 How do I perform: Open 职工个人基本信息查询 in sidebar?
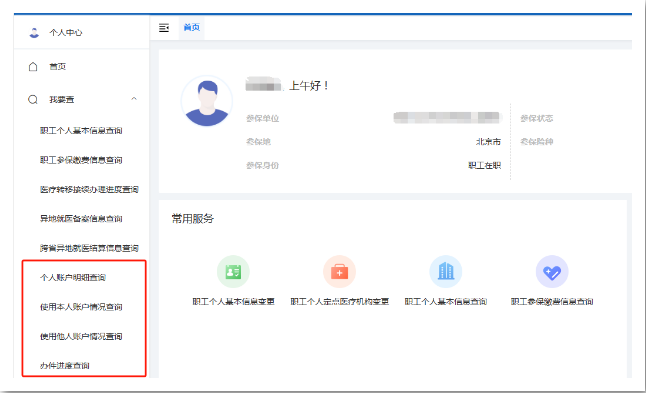81,131
